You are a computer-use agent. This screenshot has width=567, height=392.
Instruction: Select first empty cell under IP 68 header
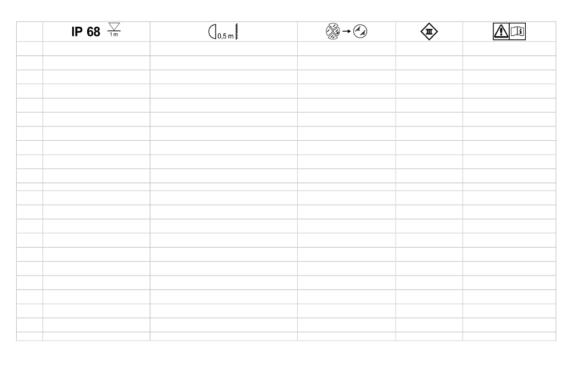pyautogui.click(x=96, y=49)
